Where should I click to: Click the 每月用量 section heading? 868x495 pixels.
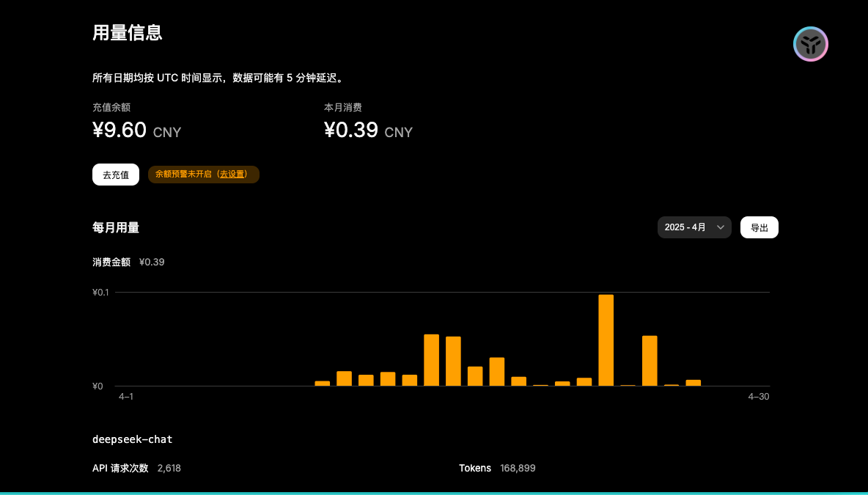(x=116, y=227)
